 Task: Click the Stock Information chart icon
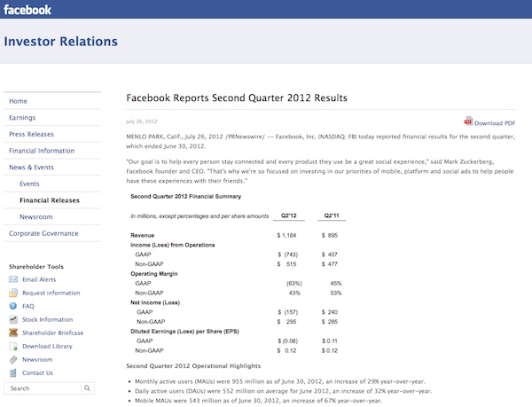13,319
